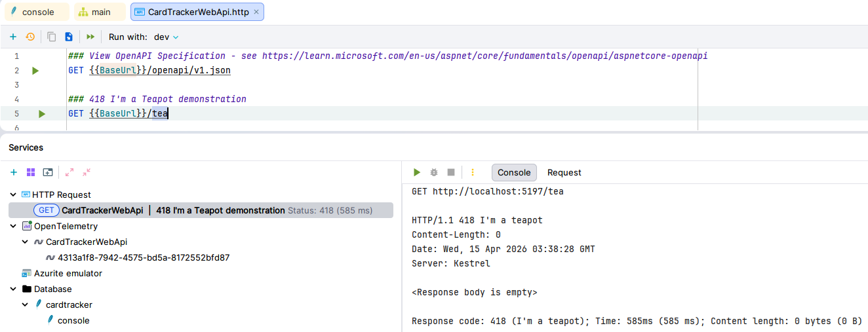Image resolution: width=868 pixels, height=332 pixels.
Task: Open more options vertical dots menu
Action: (473, 172)
